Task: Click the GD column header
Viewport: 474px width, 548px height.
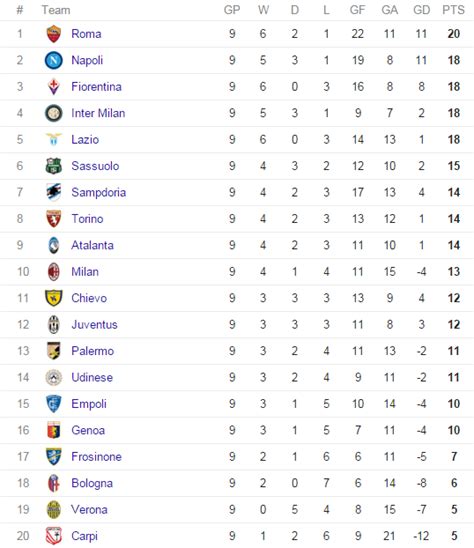Action: coord(422,10)
